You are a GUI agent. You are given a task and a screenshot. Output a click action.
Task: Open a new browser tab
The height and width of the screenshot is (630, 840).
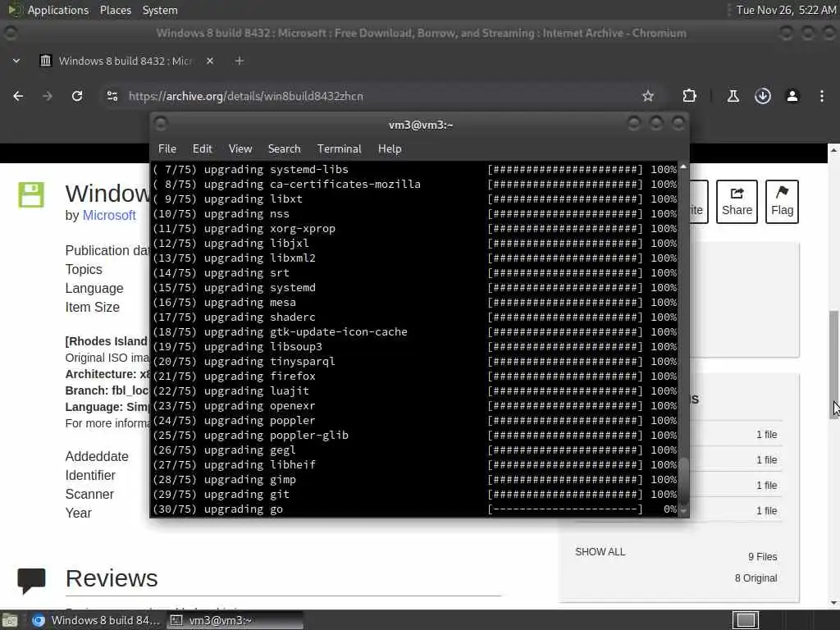click(240, 61)
